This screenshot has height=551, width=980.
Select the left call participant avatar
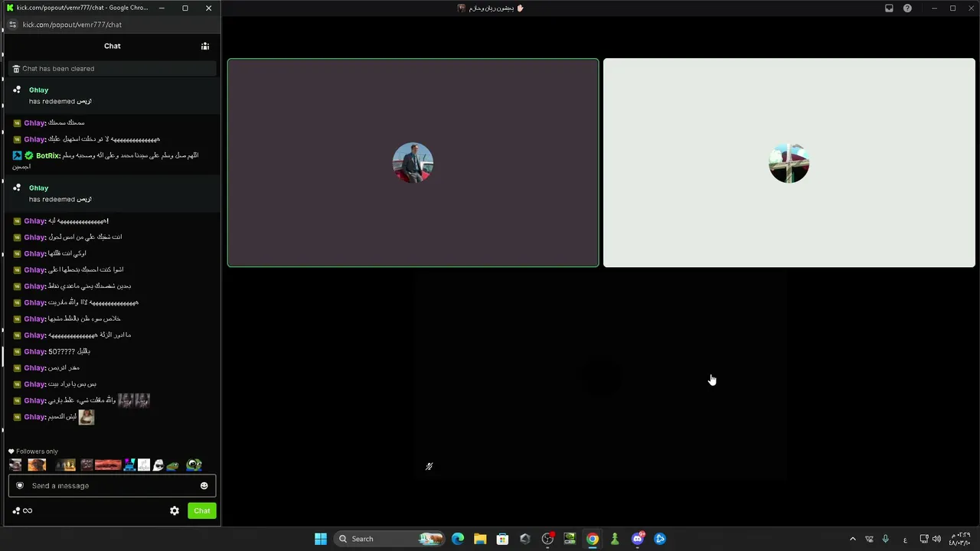413,163
